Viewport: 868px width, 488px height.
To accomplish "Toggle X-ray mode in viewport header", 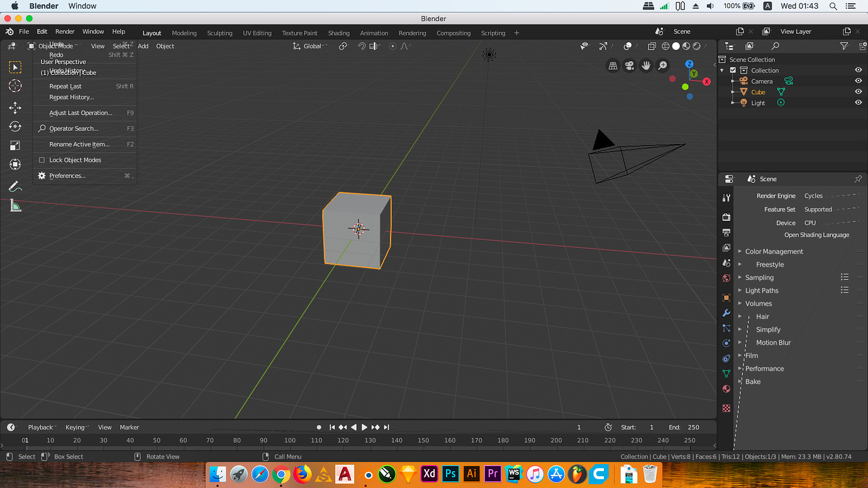I will 652,46.
